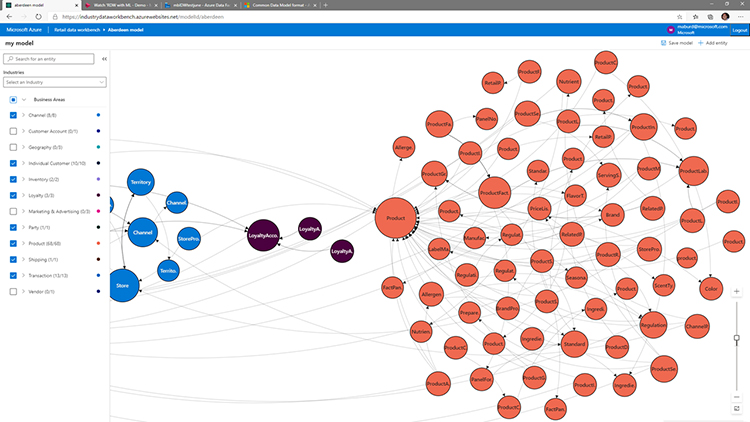Click the fit-to-screen icon below zoom
Viewport: 750px width, 422px height.
click(x=737, y=409)
